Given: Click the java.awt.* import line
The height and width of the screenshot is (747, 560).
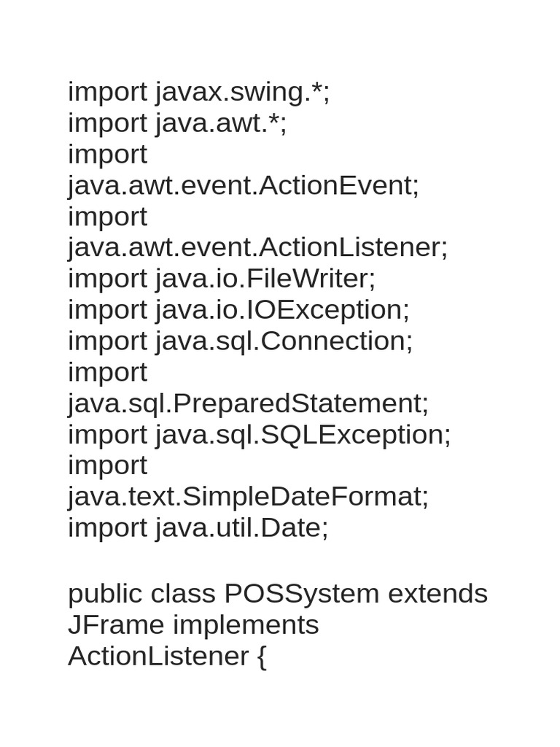Looking at the screenshot, I should click(x=177, y=123).
